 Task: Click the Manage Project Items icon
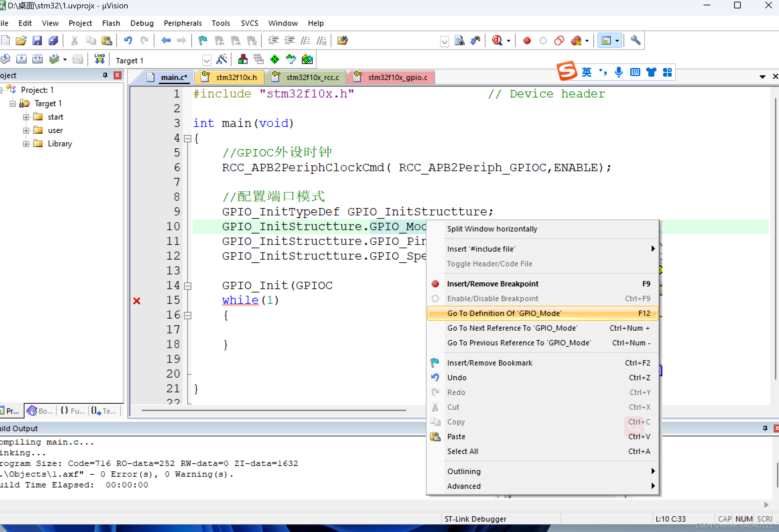point(243,60)
